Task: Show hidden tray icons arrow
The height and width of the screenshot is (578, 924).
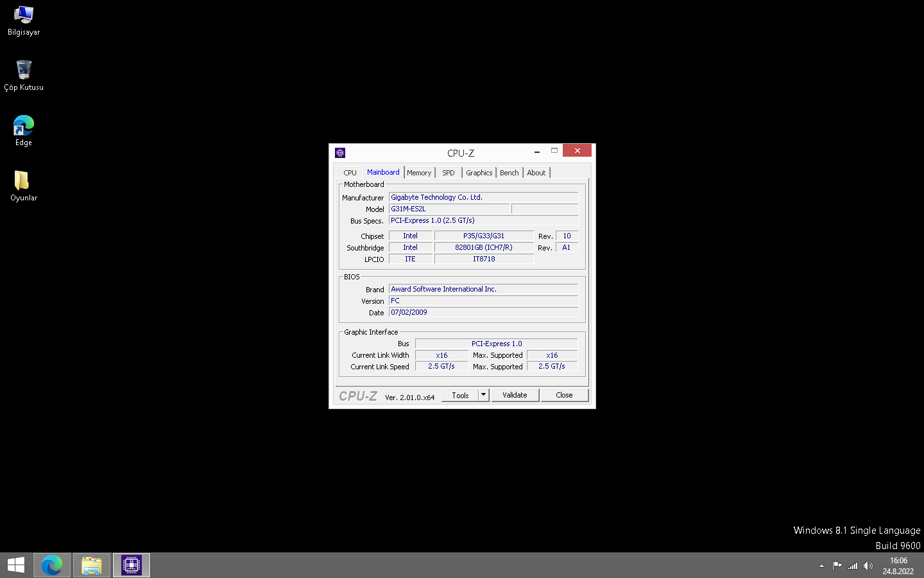Action: 821,566
